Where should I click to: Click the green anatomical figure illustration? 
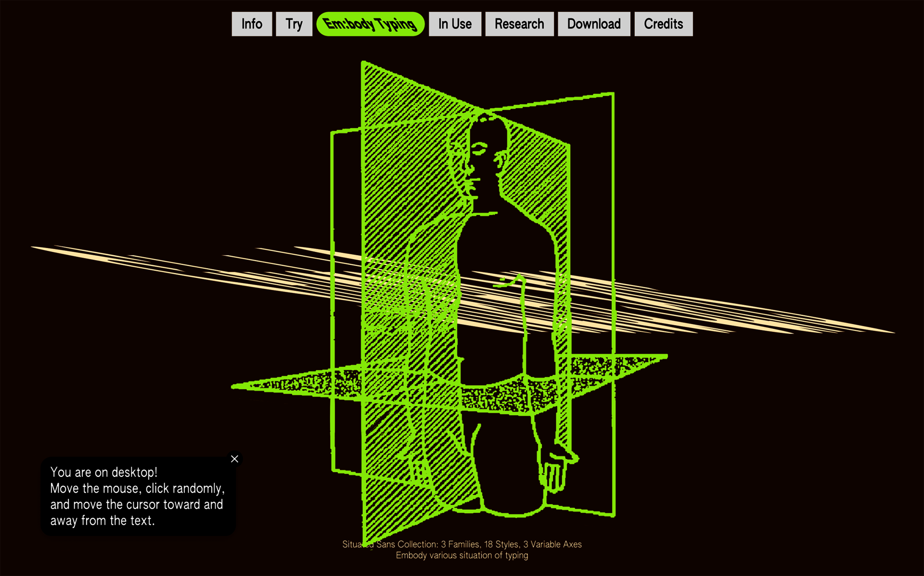[450, 303]
